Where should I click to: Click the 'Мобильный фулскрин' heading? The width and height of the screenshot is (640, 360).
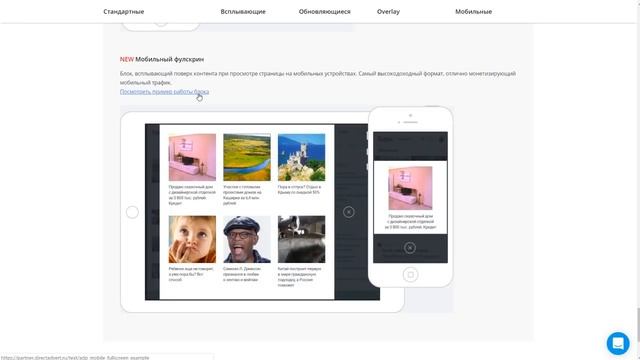169,59
